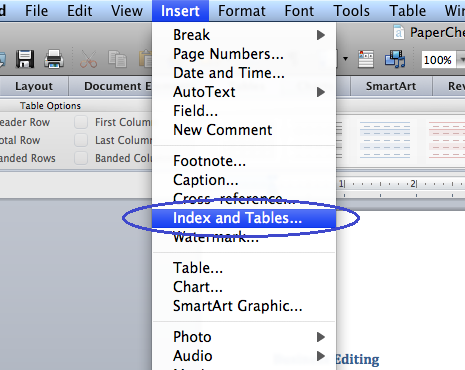
Task: Select the blue table style thumbnail
Action: pyautogui.click(x=385, y=140)
